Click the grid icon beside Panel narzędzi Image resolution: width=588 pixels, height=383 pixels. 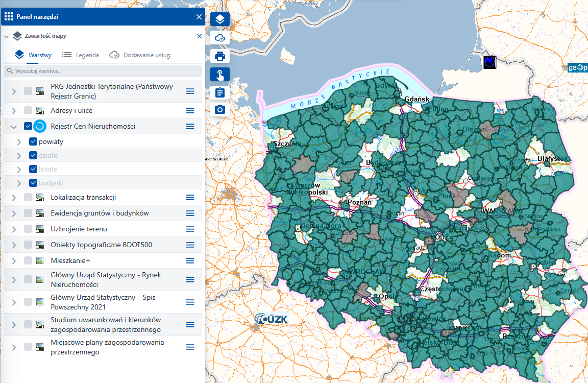click(9, 17)
